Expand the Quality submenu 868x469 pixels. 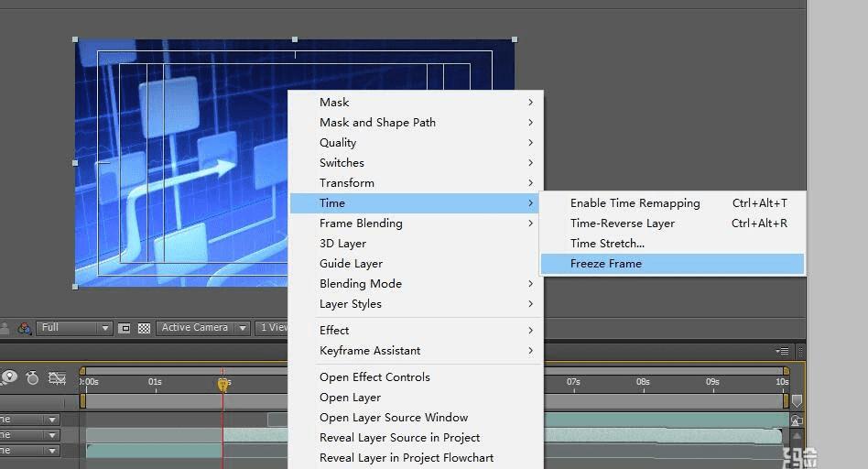pos(417,143)
